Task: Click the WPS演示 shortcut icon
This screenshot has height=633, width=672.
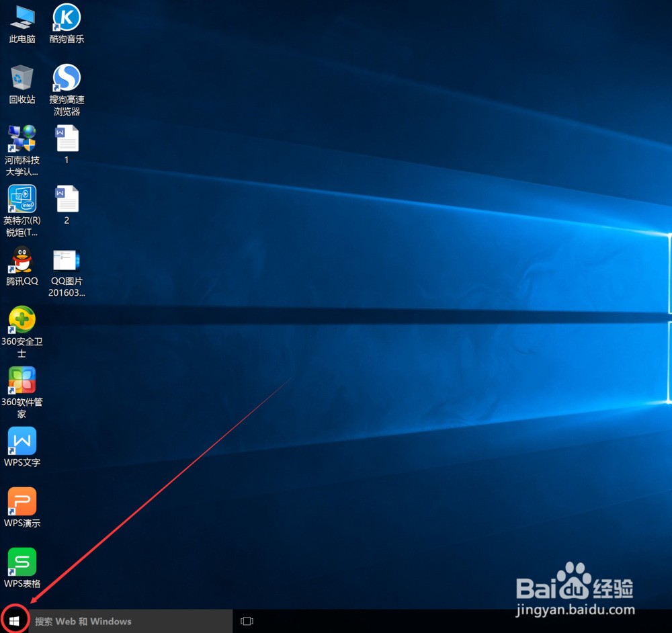Action: click(x=22, y=501)
